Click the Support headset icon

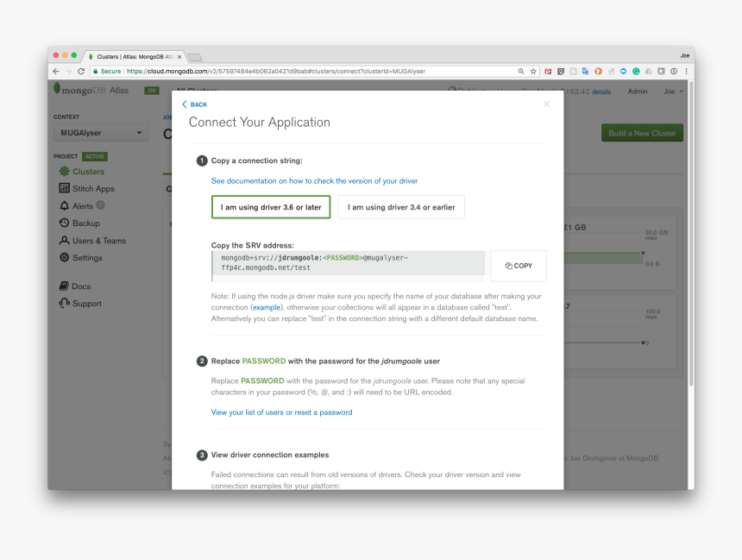(x=64, y=304)
